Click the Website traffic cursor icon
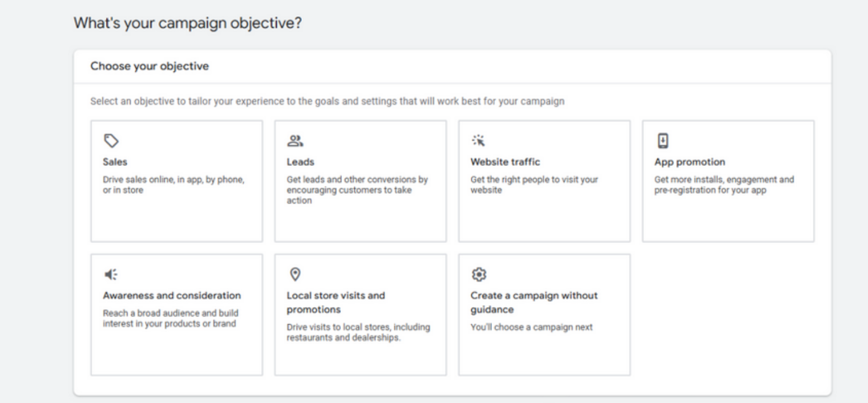868x403 pixels. tap(478, 141)
